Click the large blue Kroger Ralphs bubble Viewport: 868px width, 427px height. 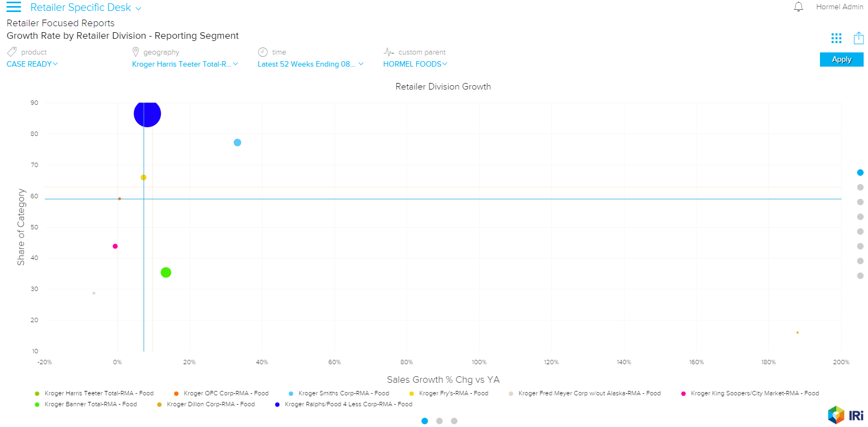tap(147, 114)
